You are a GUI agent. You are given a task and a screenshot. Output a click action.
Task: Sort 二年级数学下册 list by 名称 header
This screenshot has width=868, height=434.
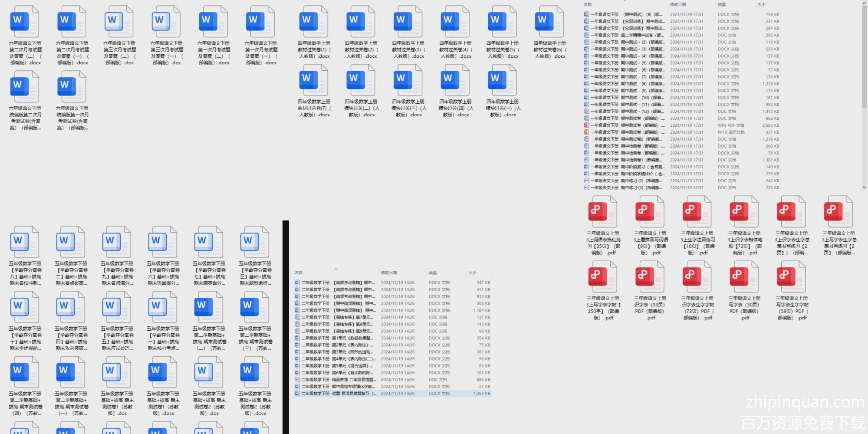point(299,273)
